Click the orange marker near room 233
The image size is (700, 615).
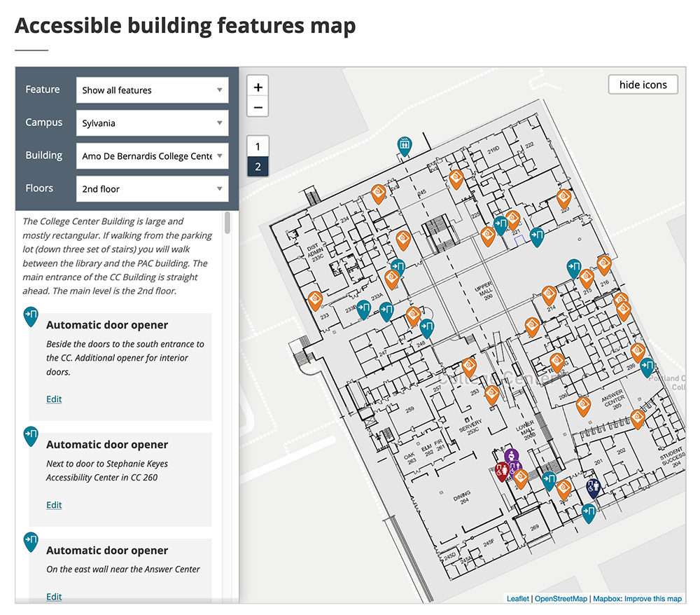click(315, 300)
